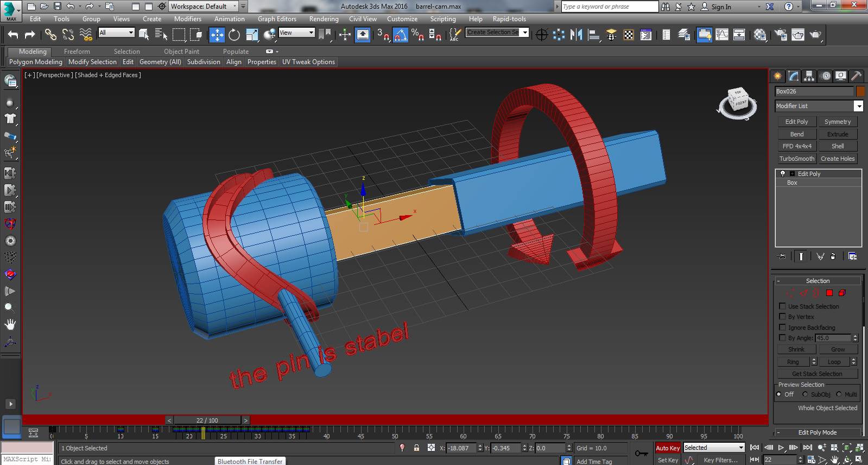Open the Render Setup teapot icon
The height and width of the screenshot is (465, 868).
[x=780, y=35]
